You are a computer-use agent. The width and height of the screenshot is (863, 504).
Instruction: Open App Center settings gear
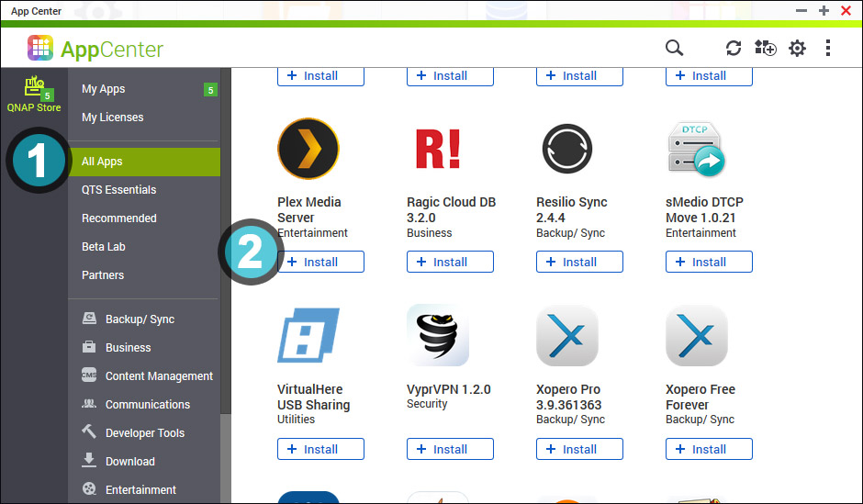coord(797,48)
